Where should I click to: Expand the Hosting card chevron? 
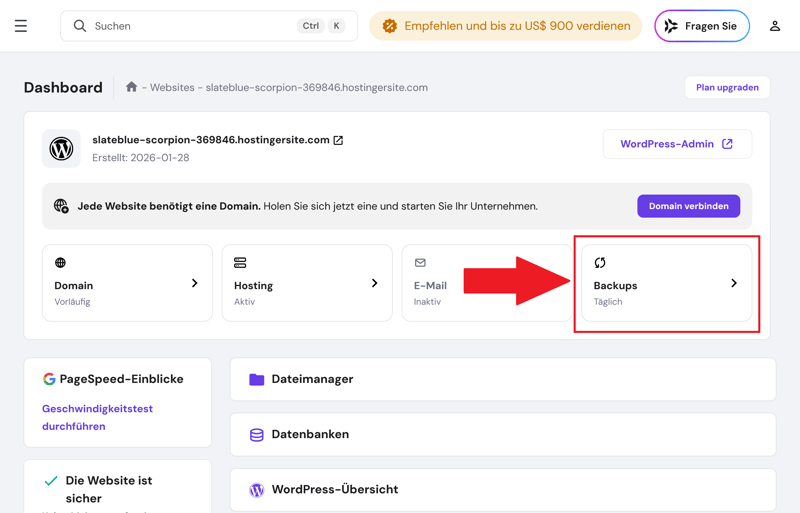tap(375, 283)
